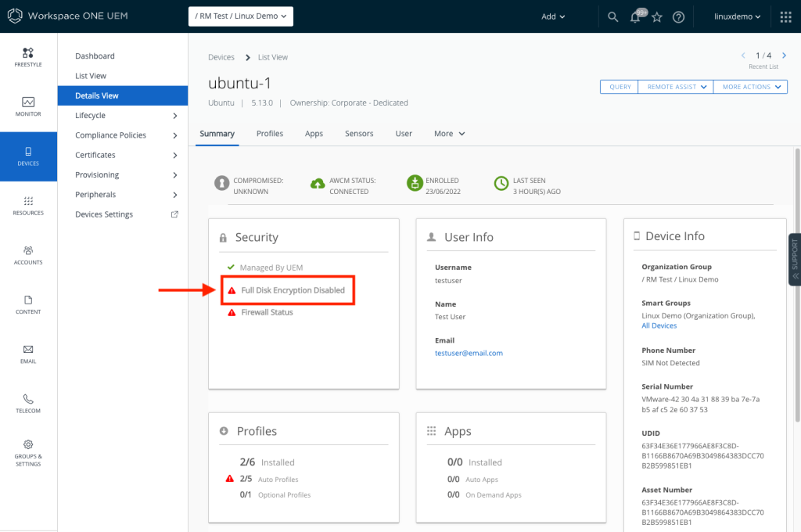Open the apps grid launcher icon
This screenshot has height=532, width=801.
[x=785, y=17]
